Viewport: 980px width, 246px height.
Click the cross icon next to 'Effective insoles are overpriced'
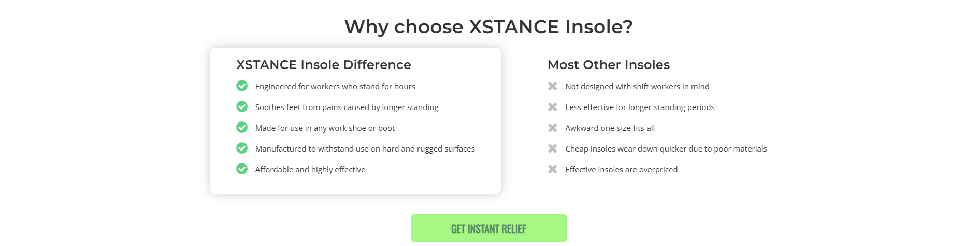coord(553,169)
